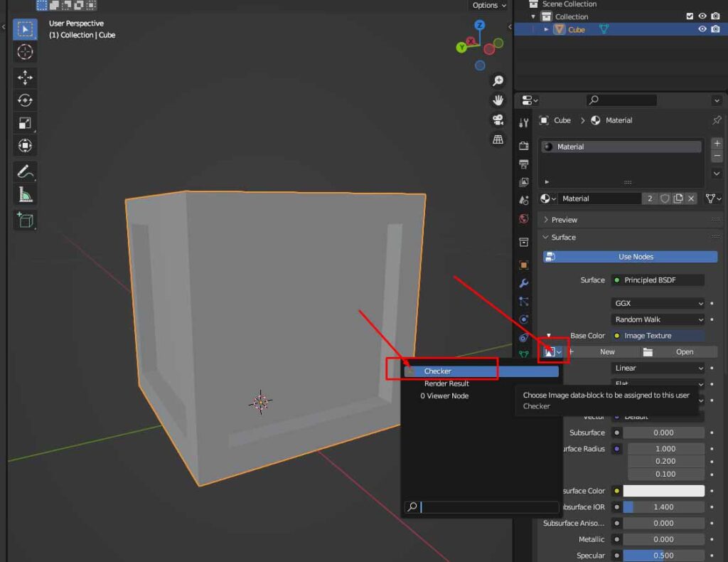Add a material slot with plus button

(x=717, y=144)
